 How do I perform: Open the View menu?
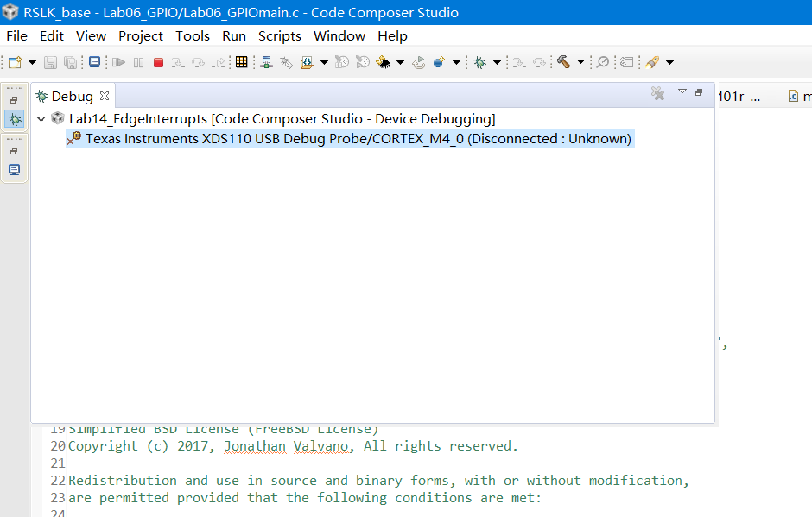pyautogui.click(x=92, y=36)
